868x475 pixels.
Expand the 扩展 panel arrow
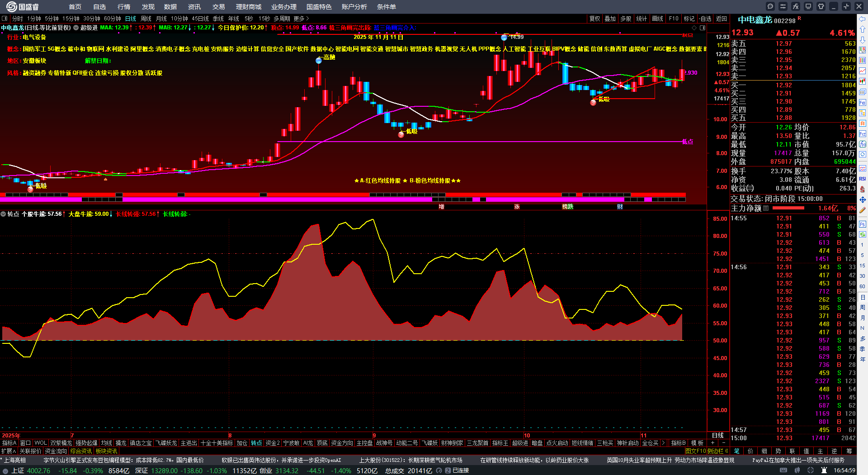click(8, 451)
